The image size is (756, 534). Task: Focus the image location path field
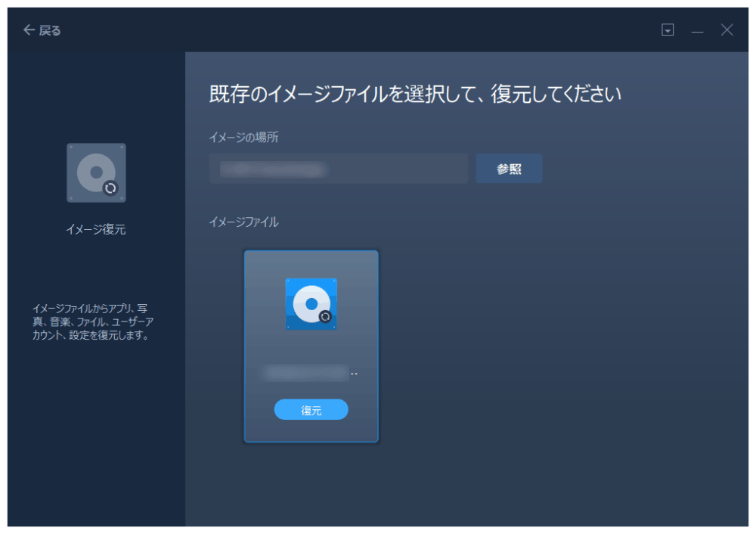338,169
